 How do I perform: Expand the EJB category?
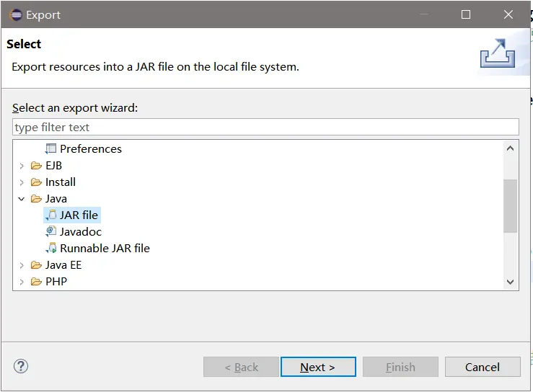(22, 165)
